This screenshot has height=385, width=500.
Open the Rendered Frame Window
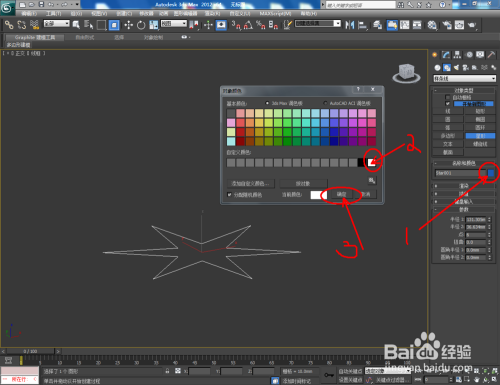coord(459,25)
